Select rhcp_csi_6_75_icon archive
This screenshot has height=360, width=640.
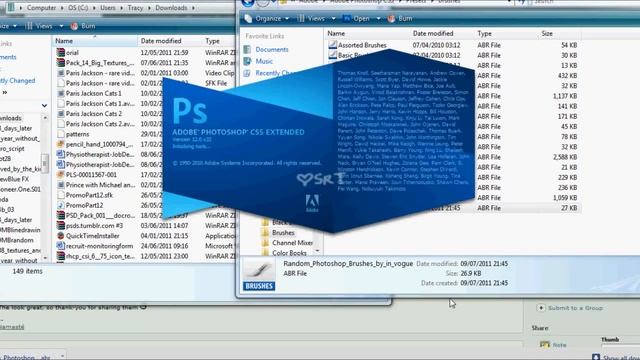pyautogui.click(x=100, y=256)
